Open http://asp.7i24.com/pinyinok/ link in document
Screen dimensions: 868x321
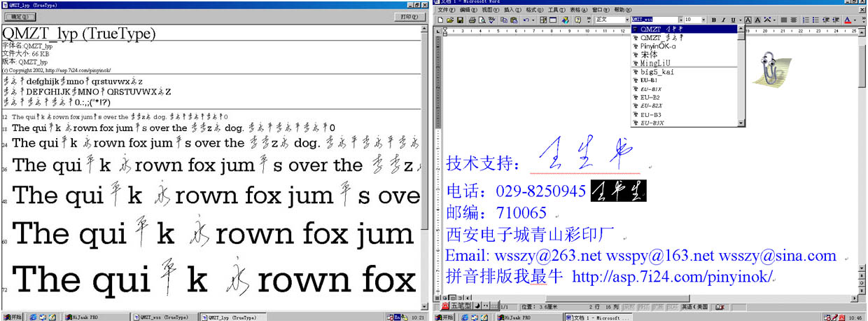(x=673, y=277)
